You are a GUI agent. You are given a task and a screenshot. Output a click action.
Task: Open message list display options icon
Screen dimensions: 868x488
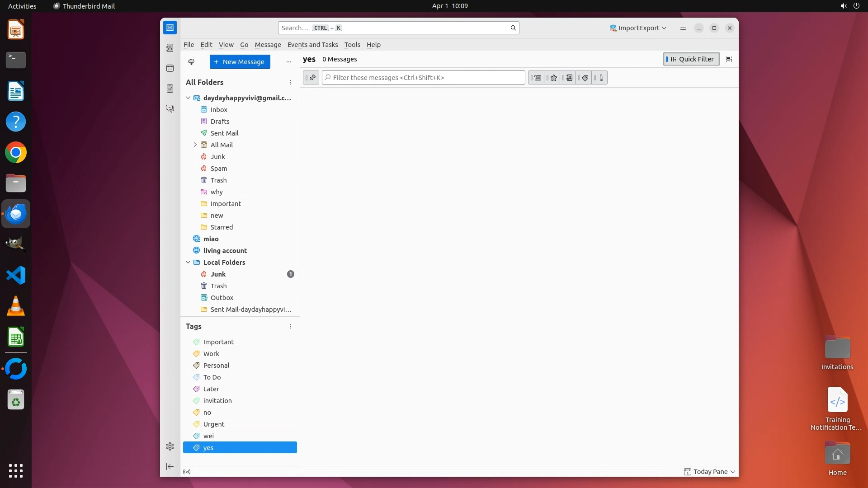(729, 59)
